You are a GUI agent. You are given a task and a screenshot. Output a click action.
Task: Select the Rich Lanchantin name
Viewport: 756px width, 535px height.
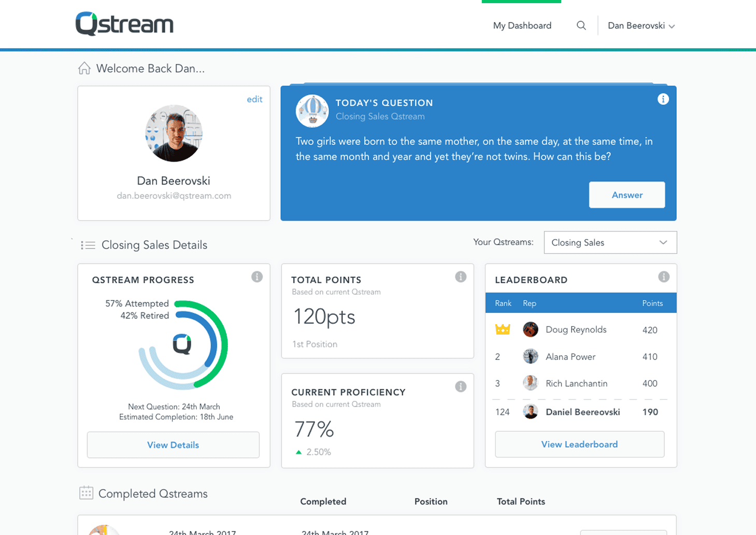pos(577,383)
